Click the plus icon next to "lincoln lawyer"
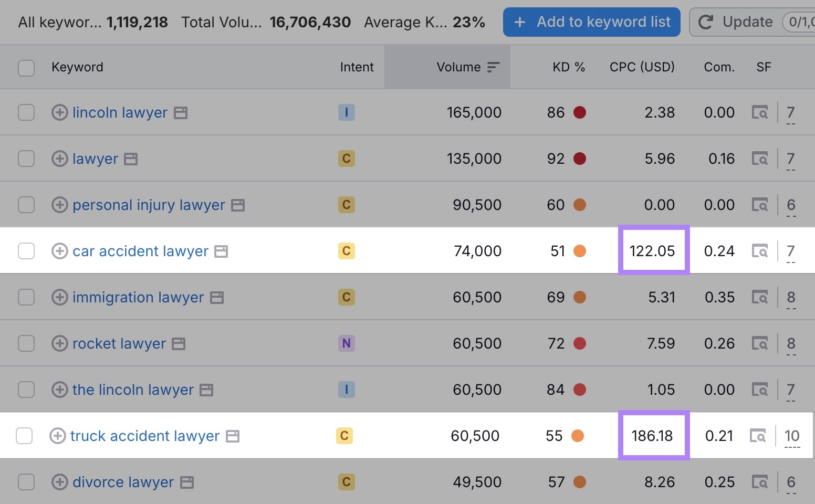The height and width of the screenshot is (504, 815). pos(59,112)
